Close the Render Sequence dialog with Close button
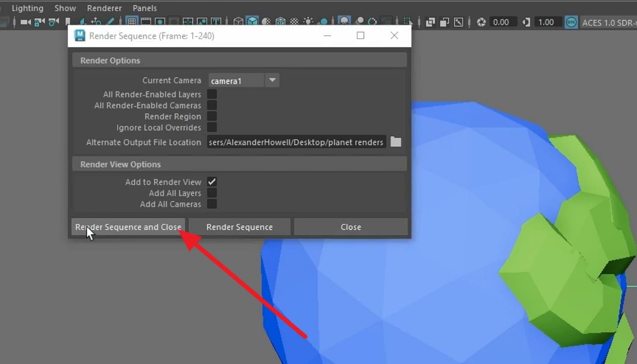 point(350,227)
